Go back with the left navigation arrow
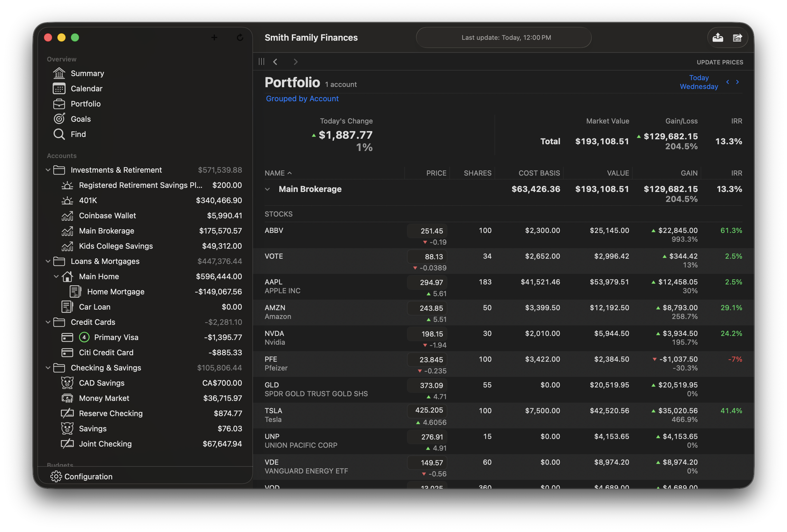The width and height of the screenshot is (787, 532). tap(275, 61)
